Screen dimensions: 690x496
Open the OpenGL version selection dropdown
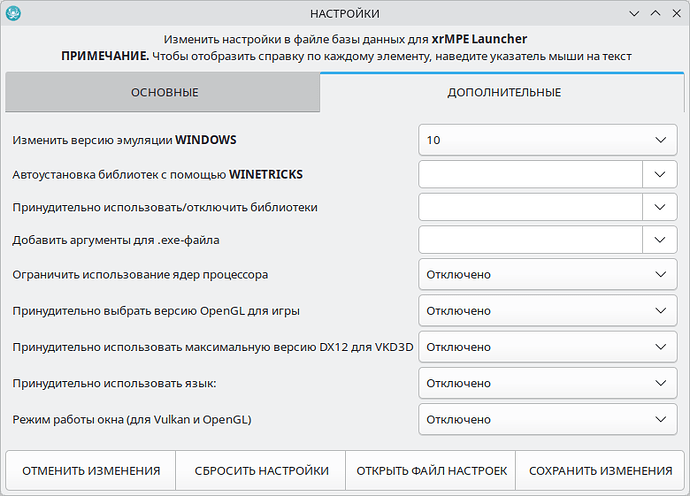click(546, 311)
